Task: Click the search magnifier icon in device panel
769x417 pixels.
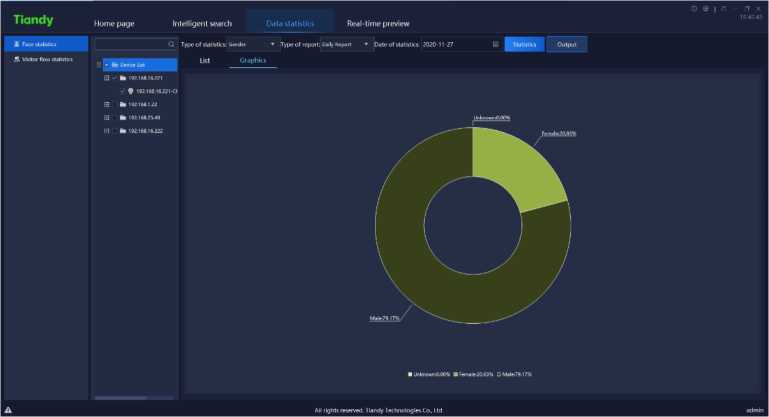Action: coord(171,45)
